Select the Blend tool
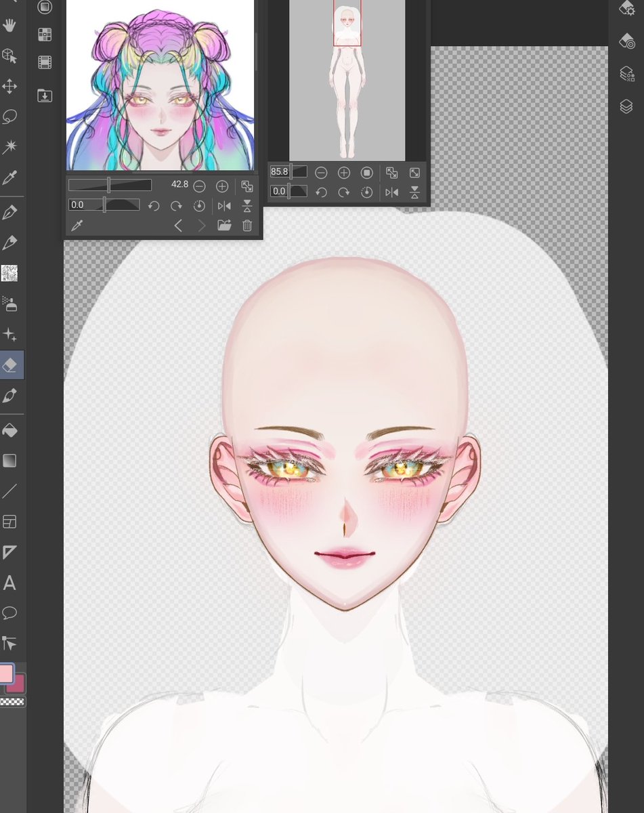Image resolution: width=644 pixels, height=813 pixels. [x=9, y=395]
